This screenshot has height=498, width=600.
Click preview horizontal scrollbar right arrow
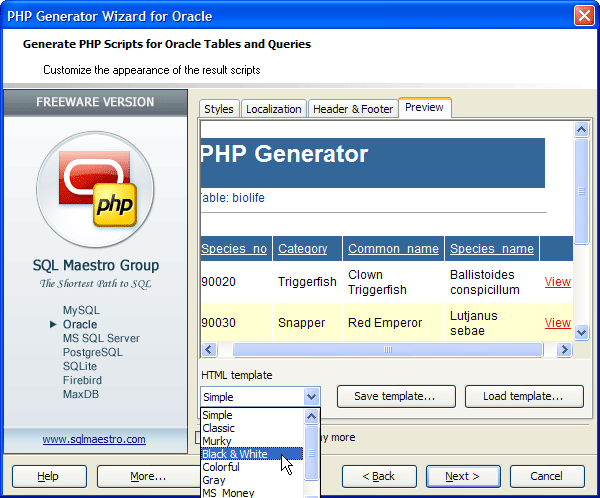pyautogui.click(x=564, y=349)
